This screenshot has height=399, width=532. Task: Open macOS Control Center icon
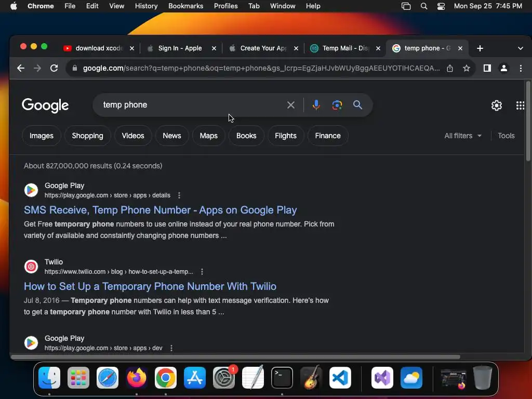(441, 6)
